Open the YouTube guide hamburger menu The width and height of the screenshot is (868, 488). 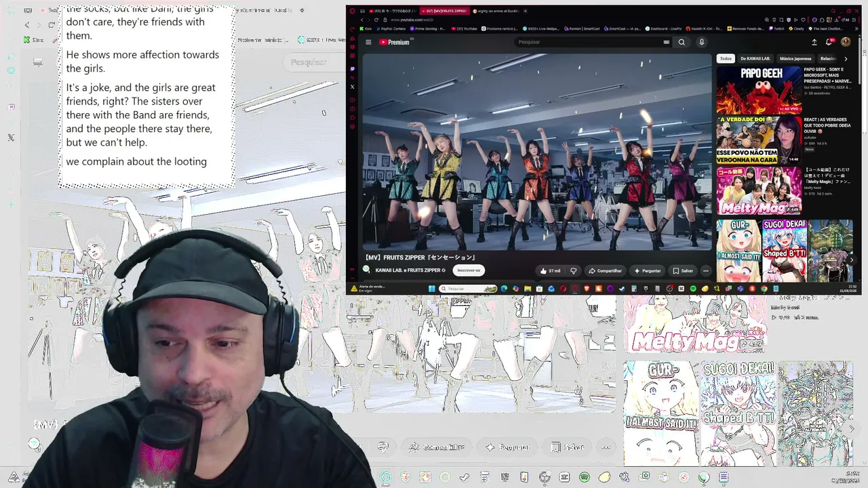(x=368, y=42)
